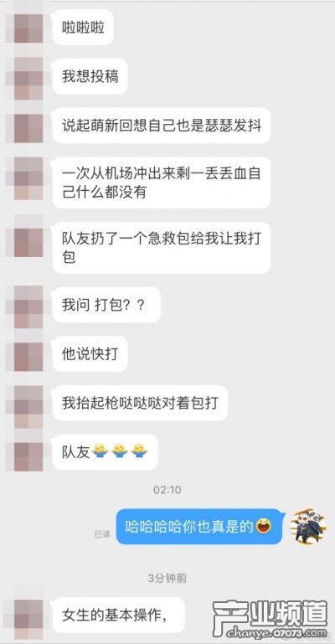This screenshot has width=335, height=644.
Task: Tap the message 说起萌新回想自己也是瑟瑟发抖
Action: [162, 126]
